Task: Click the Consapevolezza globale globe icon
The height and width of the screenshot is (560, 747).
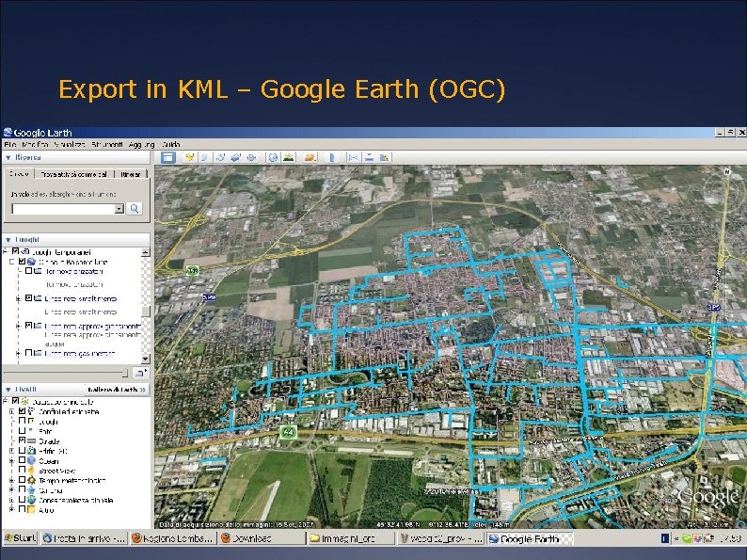Action: (x=31, y=500)
